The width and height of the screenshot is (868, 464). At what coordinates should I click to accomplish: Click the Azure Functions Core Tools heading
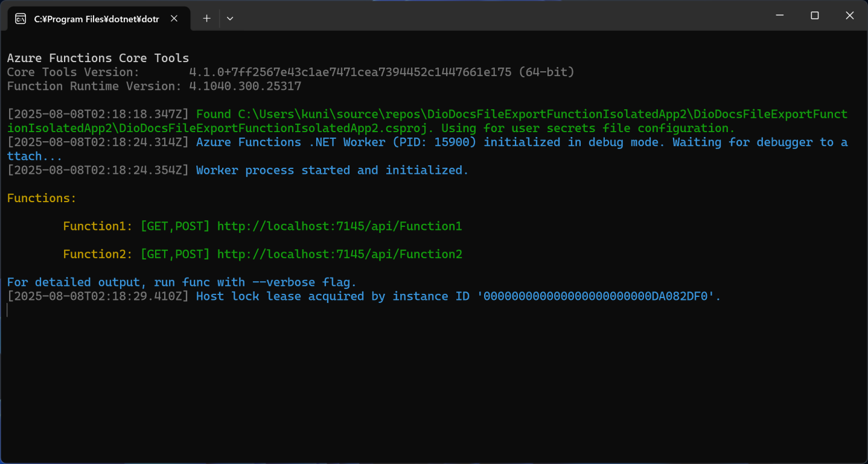coord(98,59)
